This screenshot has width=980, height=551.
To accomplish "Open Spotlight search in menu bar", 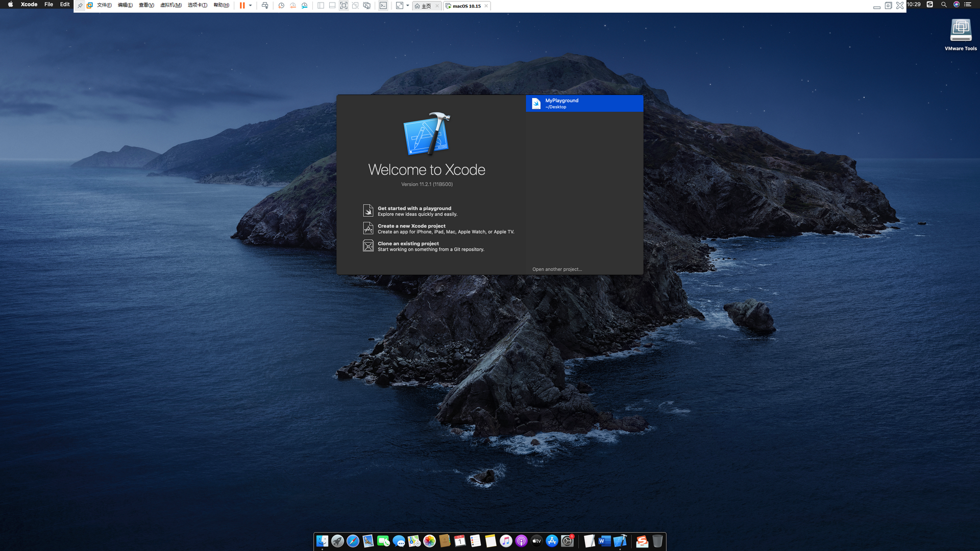I will pyautogui.click(x=944, y=5).
